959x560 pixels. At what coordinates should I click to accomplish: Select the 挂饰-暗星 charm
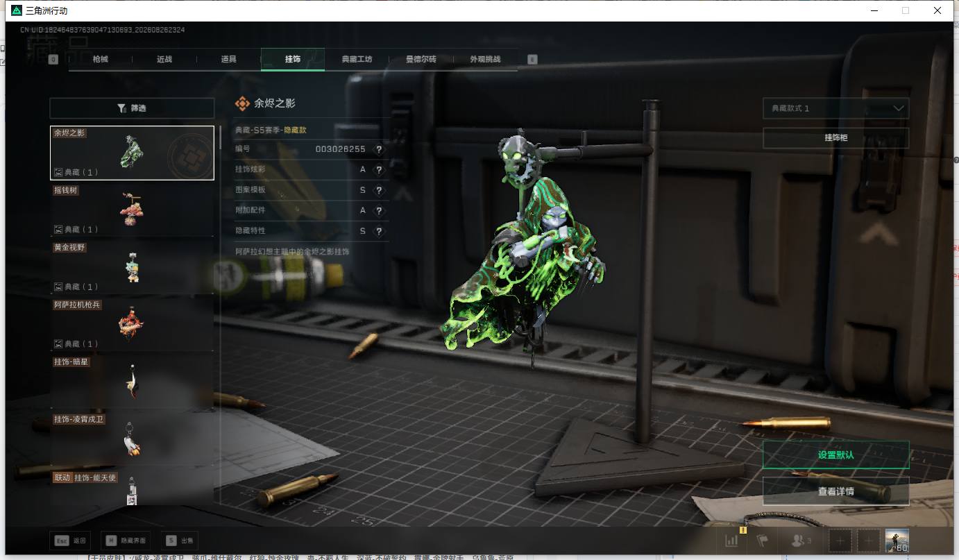(x=132, y=382)
